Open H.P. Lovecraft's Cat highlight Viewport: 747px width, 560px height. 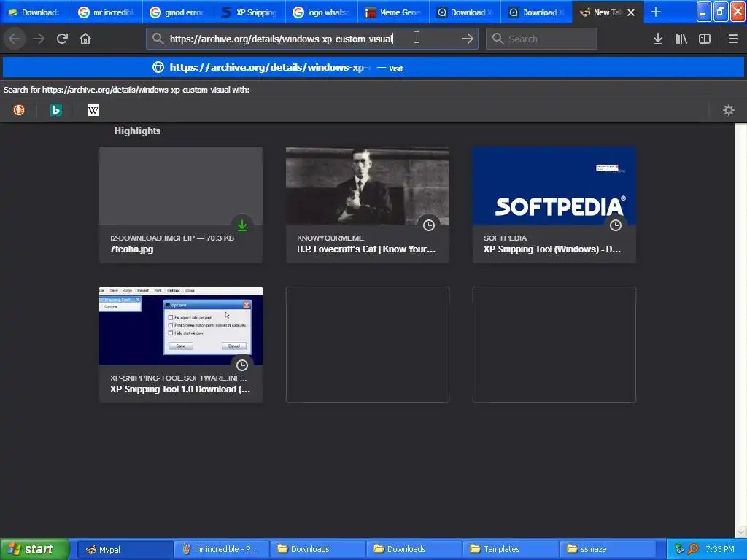pos(368,205)
